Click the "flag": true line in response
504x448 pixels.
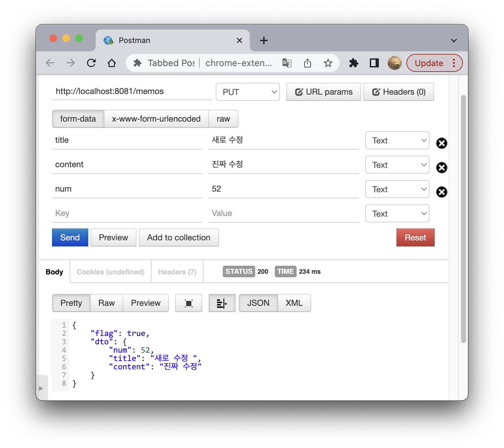tap(120, 333)
